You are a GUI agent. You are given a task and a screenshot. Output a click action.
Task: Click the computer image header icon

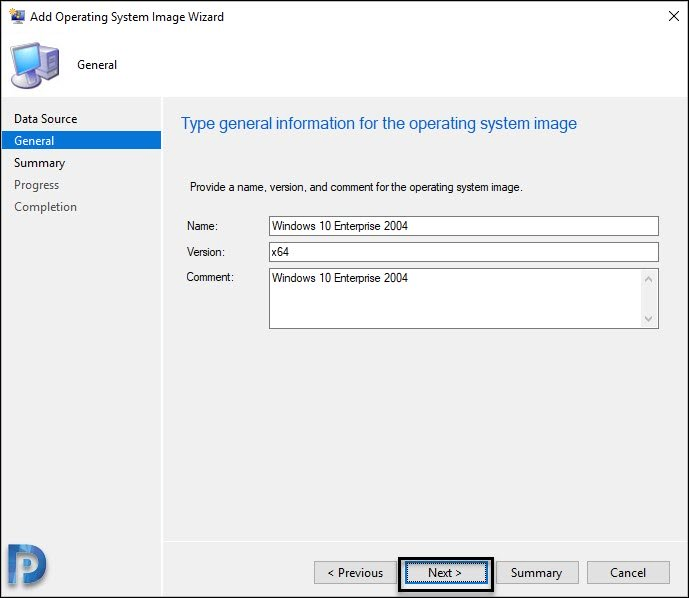[x=35, y=65]
